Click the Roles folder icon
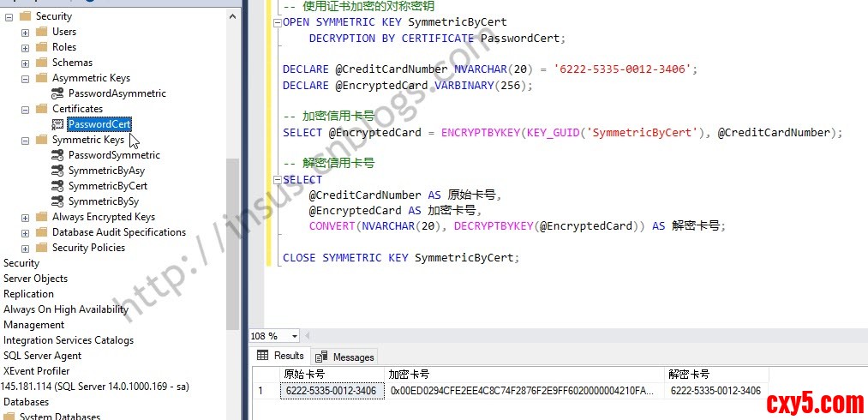Viewport: 868px width, 420px height. (x=41, y=47)
